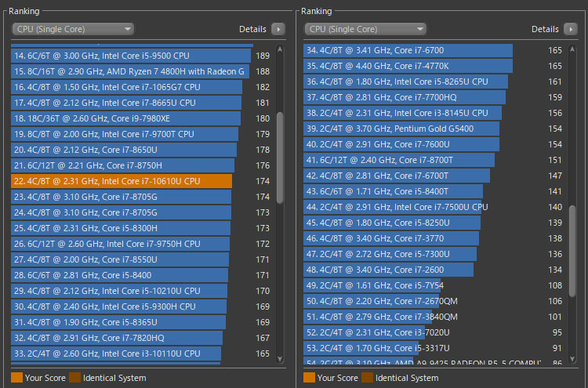
Task: Select row 25 Core i5-8300H
Action: [x=140, y=228]
